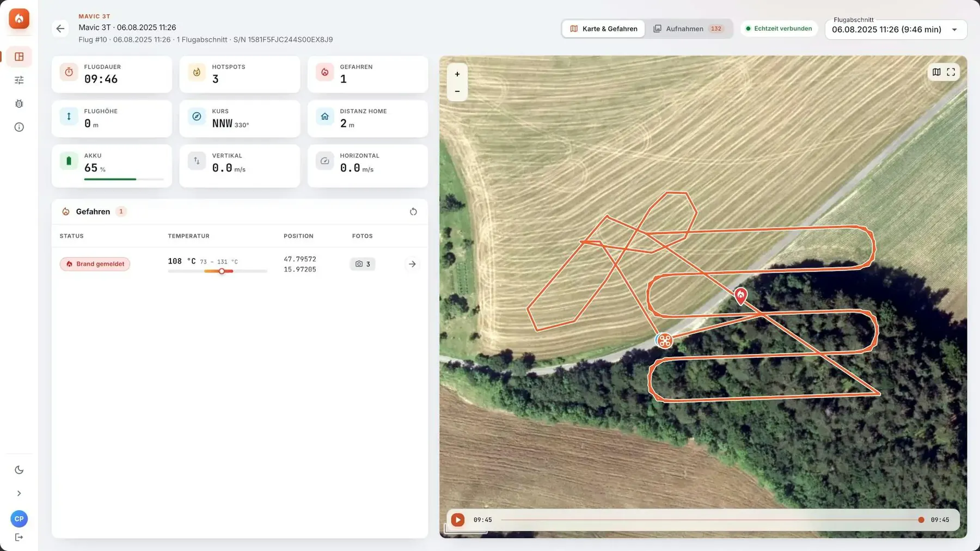
Task: Open the Flugabschnitt dropdown
Action: pos(896,29)
